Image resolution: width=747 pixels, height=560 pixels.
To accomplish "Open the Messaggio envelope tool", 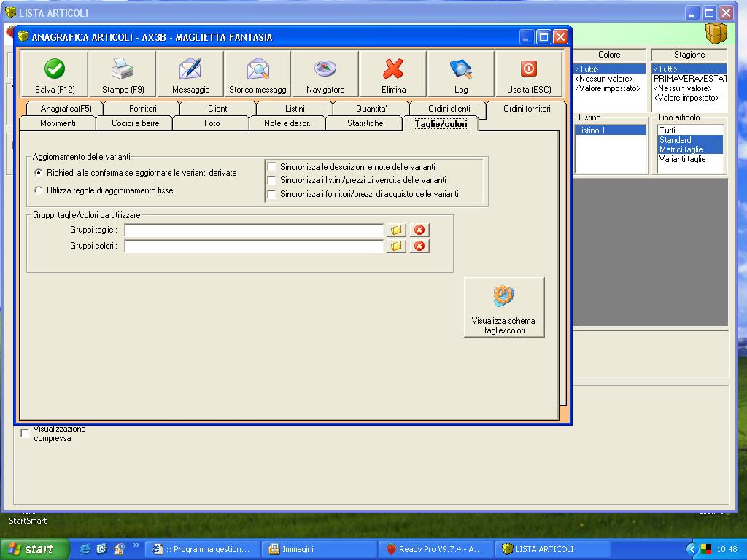I will coord(190,74).
